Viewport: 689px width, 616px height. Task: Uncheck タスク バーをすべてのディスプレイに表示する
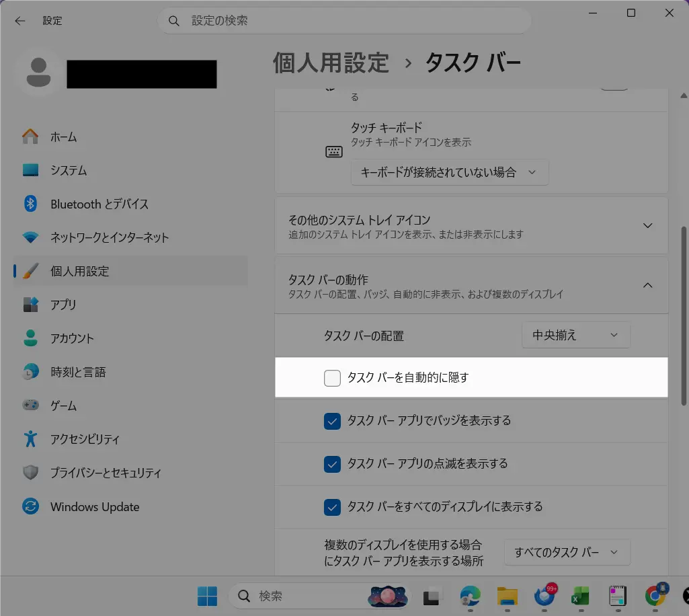332,506
